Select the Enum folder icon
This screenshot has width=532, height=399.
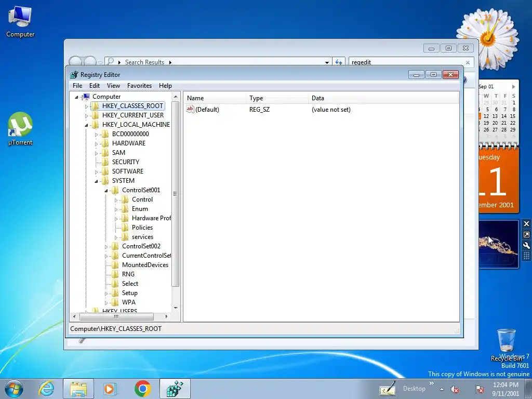pos(125,209)
